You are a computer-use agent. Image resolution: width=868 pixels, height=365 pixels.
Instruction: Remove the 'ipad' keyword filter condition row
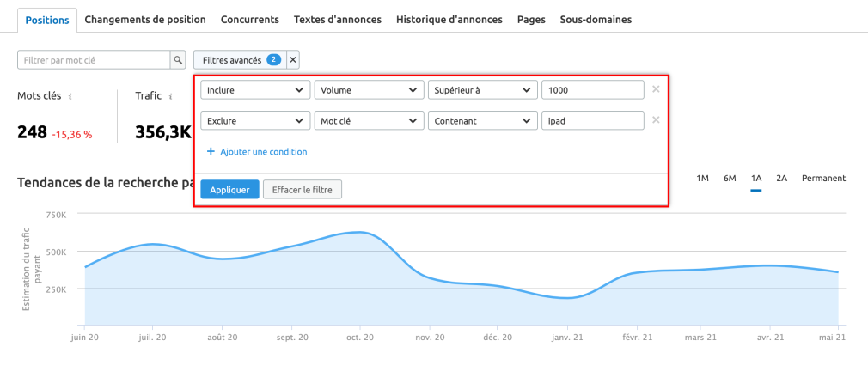point(656,120)
